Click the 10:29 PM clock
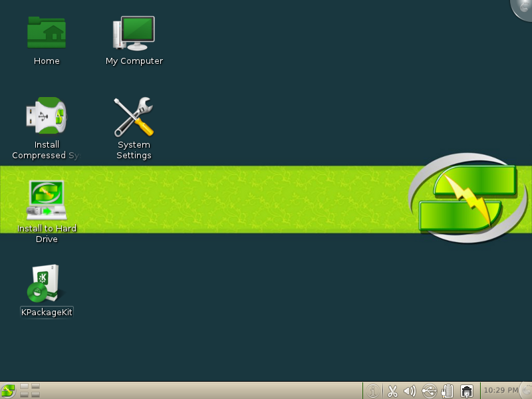Image resolution: width=532 pixels, height=399 pixels. coord(500,390)
